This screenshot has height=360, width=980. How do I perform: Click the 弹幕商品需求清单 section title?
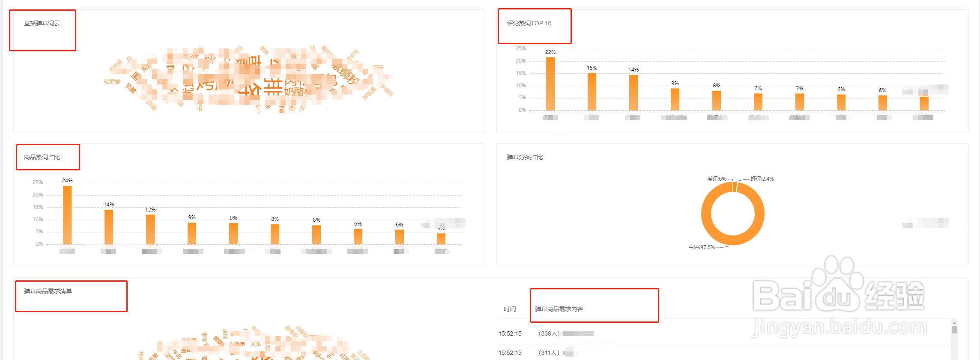[x=48, y=291]
